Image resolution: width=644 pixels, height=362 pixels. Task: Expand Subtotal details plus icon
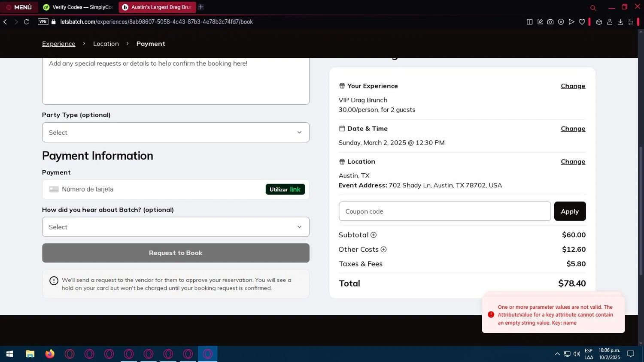[374, 235]
